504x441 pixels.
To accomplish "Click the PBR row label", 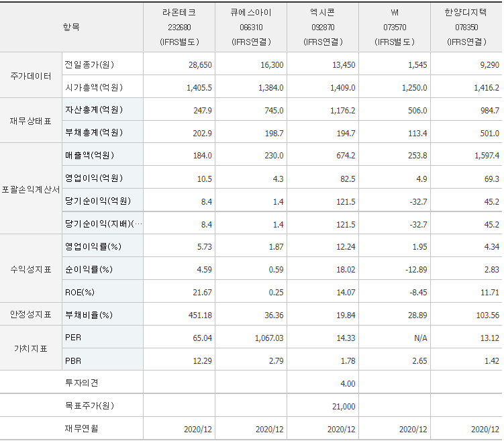I will (73, 360).
